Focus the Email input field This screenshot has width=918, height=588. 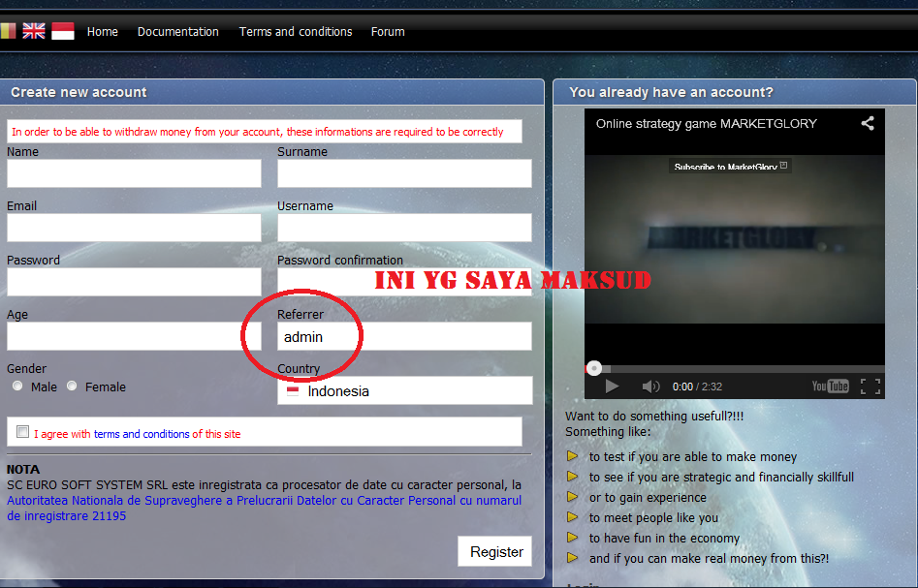(x=134, y=228)
